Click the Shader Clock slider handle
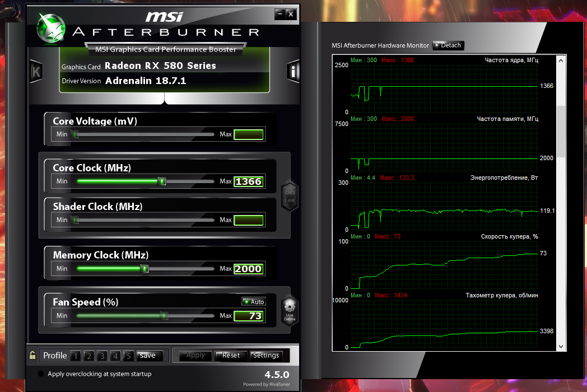This screenshot has height=392, width=587. (75, 220)
